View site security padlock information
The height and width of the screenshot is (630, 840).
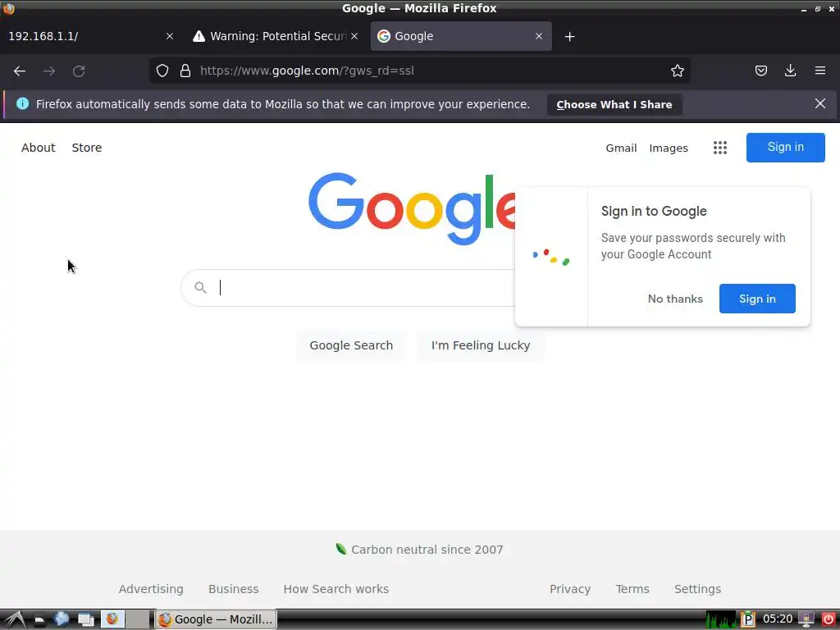[x=185, y=71]
